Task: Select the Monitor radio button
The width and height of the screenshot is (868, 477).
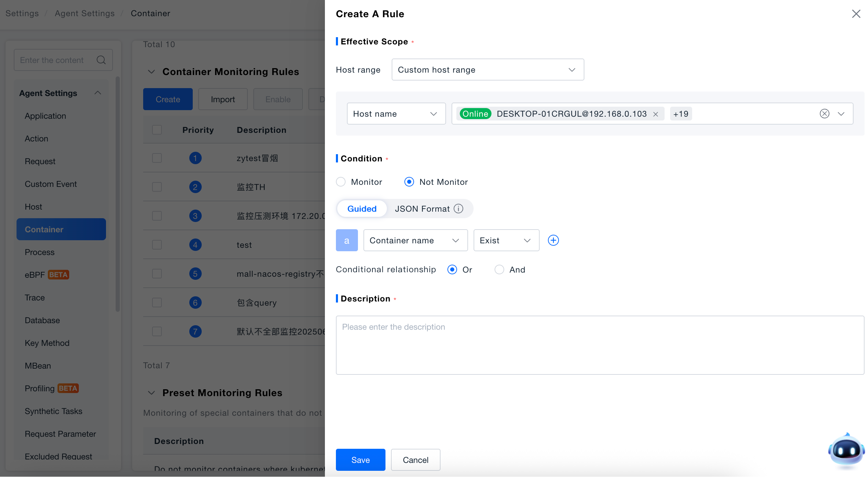Action: tap(341, 182)
